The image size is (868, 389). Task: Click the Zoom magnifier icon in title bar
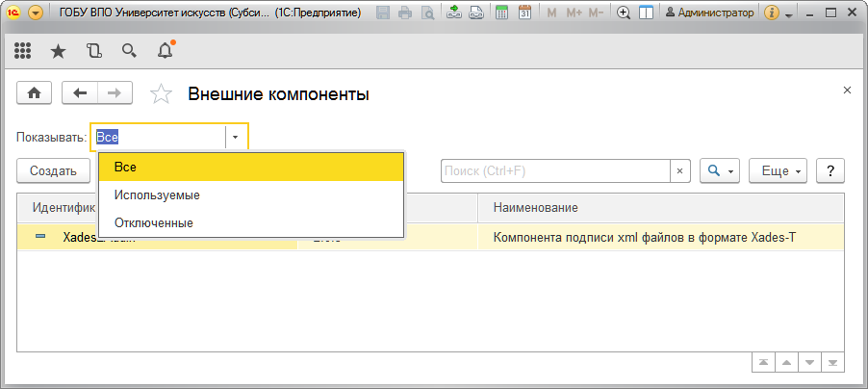(x=624, y=13)
